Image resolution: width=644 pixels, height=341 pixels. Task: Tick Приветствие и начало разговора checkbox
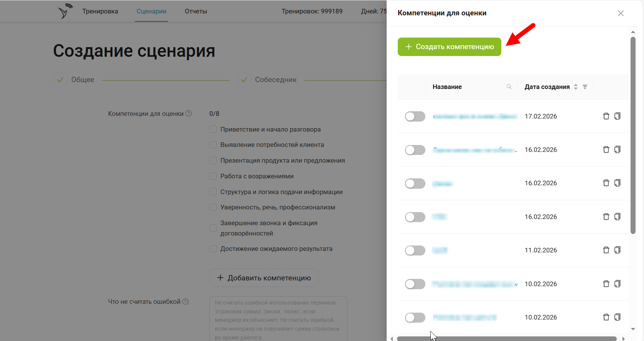pyautogui.click(x=213, y=129)
